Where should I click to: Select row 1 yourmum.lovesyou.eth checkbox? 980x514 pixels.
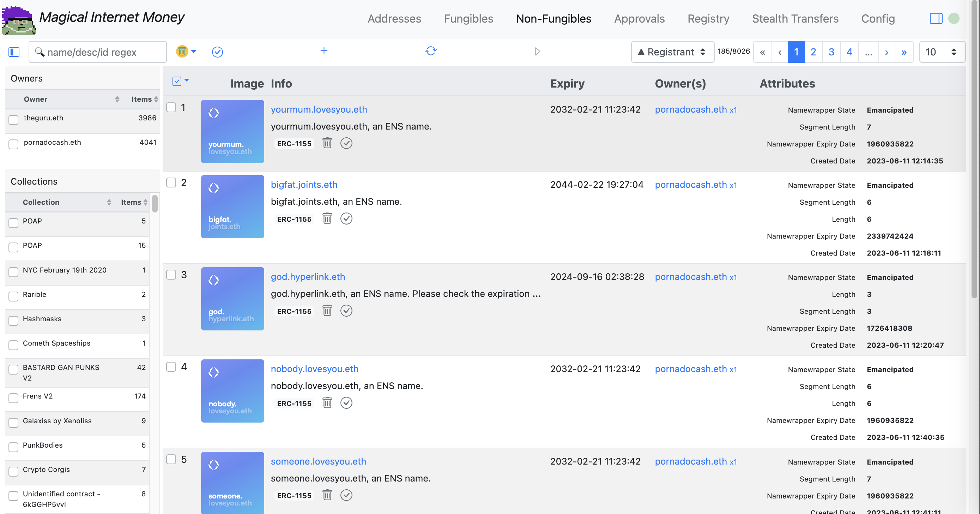pos(171,108)
